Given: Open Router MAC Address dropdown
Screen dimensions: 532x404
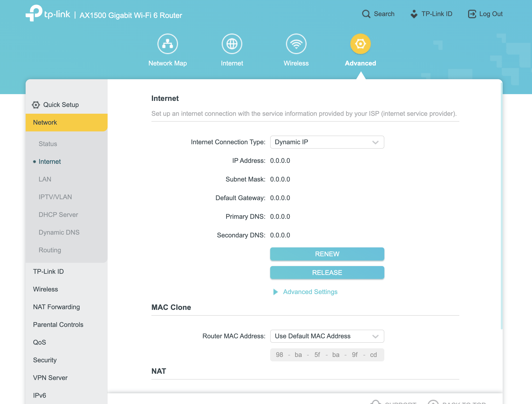Looking at the screenshot, I should (327, 336).
